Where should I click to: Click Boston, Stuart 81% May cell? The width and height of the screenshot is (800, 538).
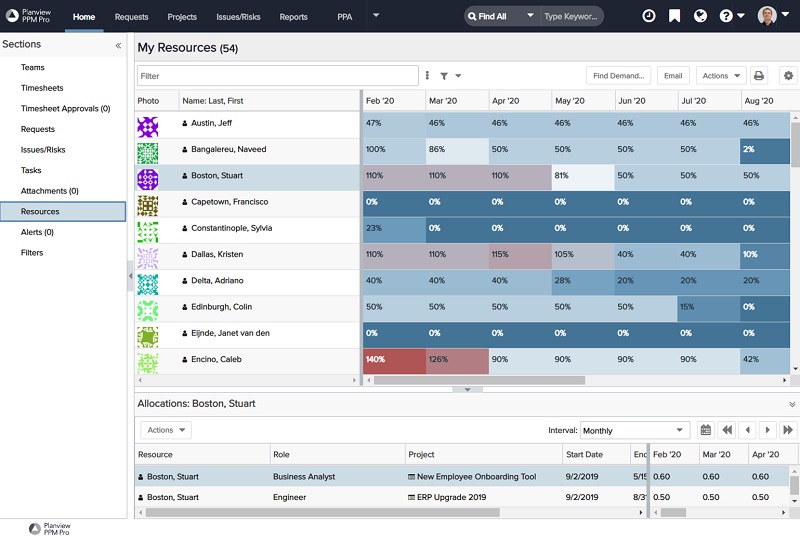click(x=583, y=177)
